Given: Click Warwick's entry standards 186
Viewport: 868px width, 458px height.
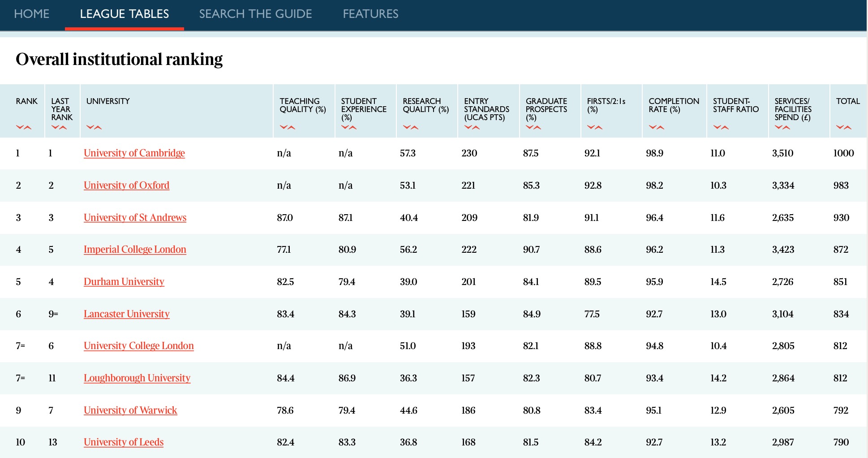Looking at the screenshot, I should pyautogui.click(x=468, y=410).
